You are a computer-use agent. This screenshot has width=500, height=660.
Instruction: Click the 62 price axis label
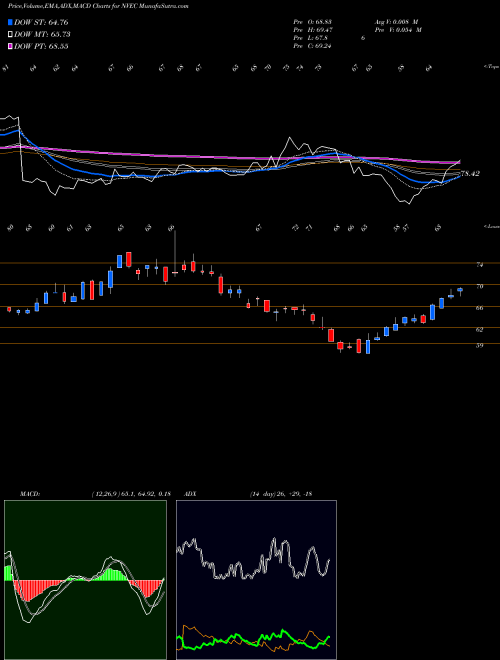(479, 330)
